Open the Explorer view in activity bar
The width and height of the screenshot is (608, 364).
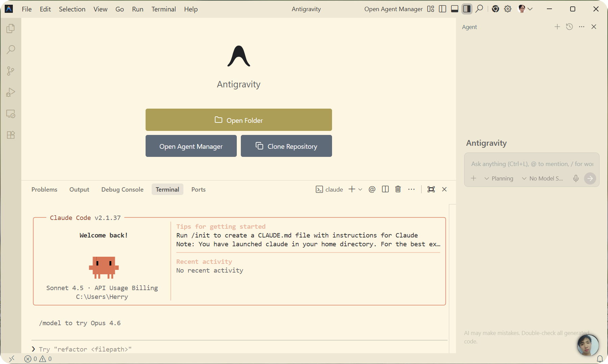[10, 29]
